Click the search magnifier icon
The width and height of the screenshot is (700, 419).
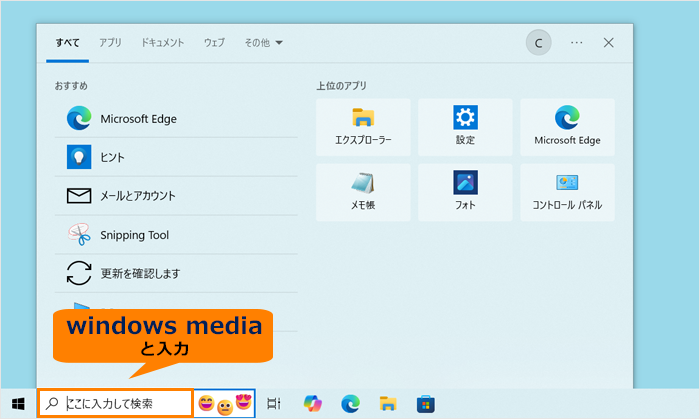pyautogui.click(x=52, y=403)
